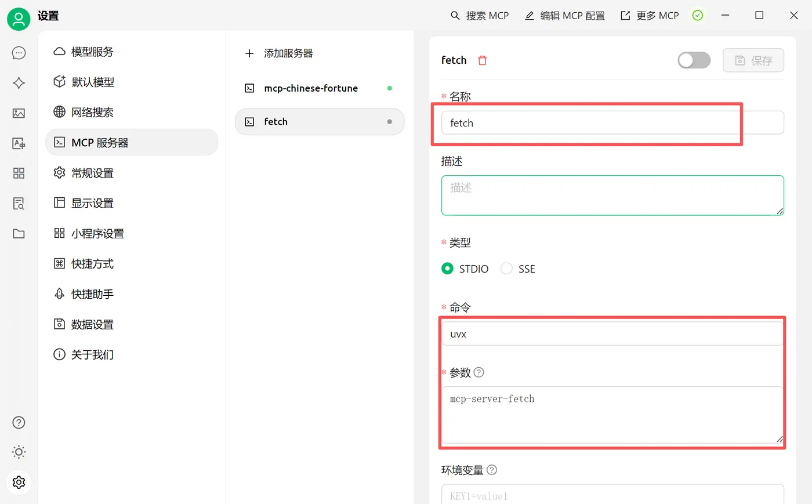This screenshot has width=812, height=504.
Task: Open the 参数 help tooltip icon
Action: (480, 372)
